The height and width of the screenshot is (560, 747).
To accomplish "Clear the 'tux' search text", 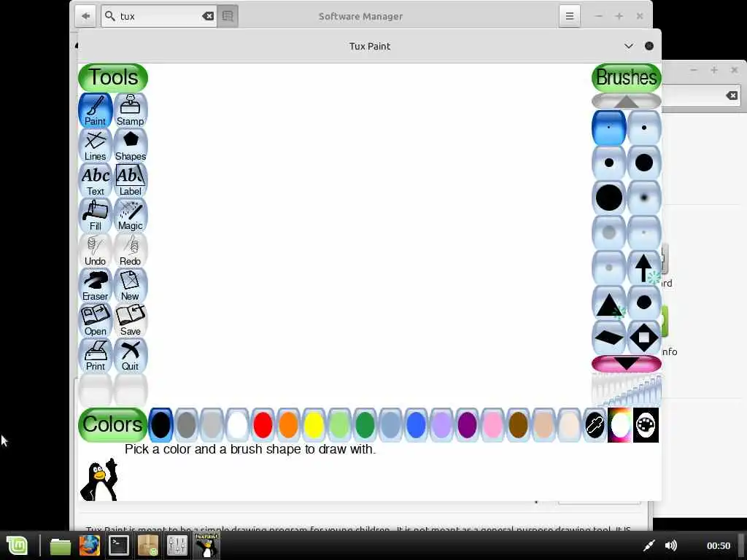I will pos(208,16).
